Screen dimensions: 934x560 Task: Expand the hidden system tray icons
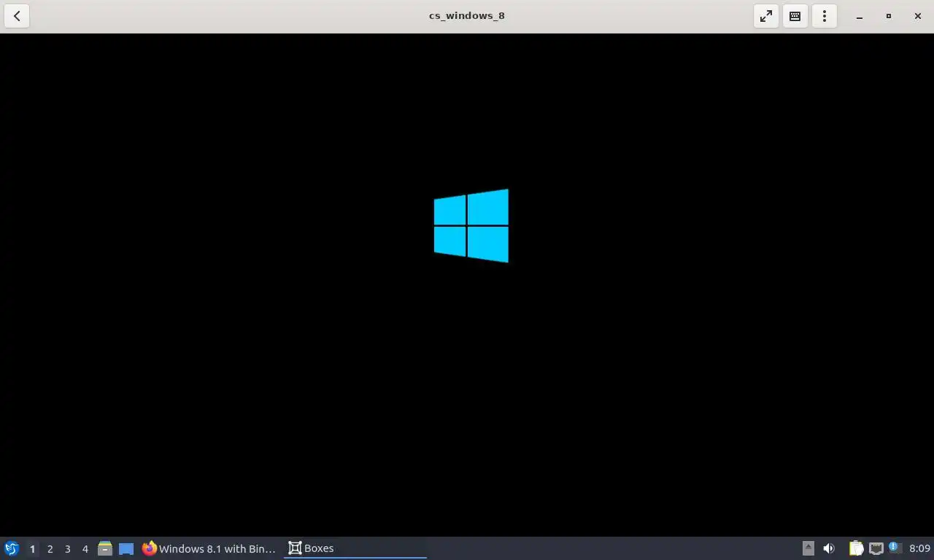tap(808, 548)
